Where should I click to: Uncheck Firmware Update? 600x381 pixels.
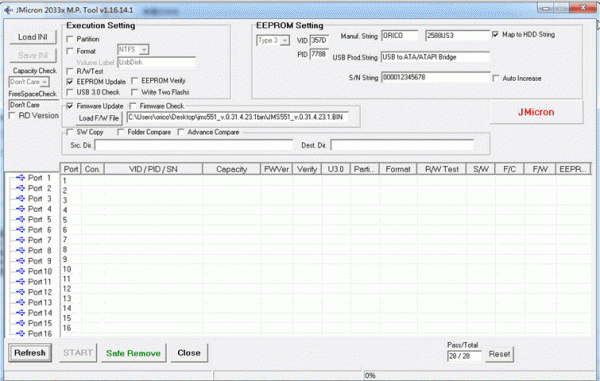[x=70, y=106]
